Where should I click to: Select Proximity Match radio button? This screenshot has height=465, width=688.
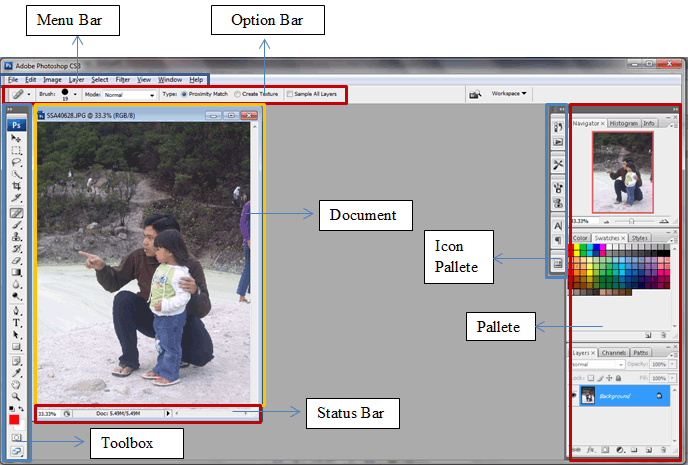(x=184, y=94)
